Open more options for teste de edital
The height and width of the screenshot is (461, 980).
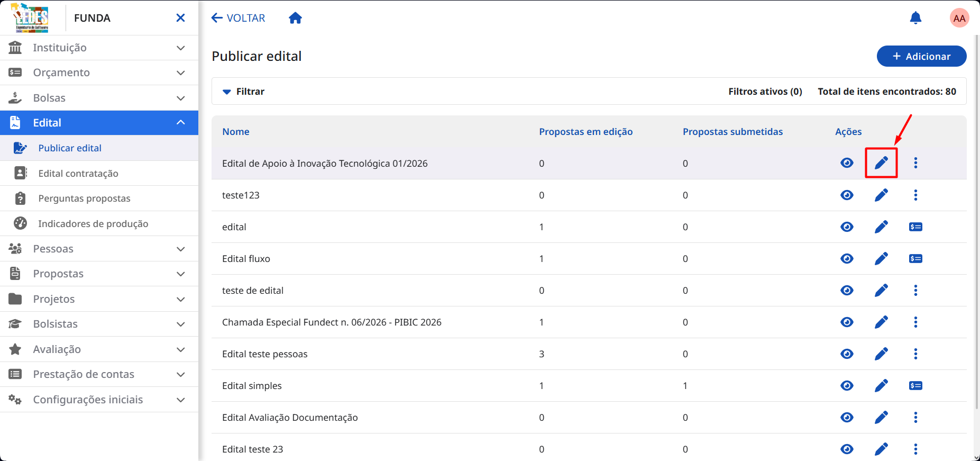[915, 291]
